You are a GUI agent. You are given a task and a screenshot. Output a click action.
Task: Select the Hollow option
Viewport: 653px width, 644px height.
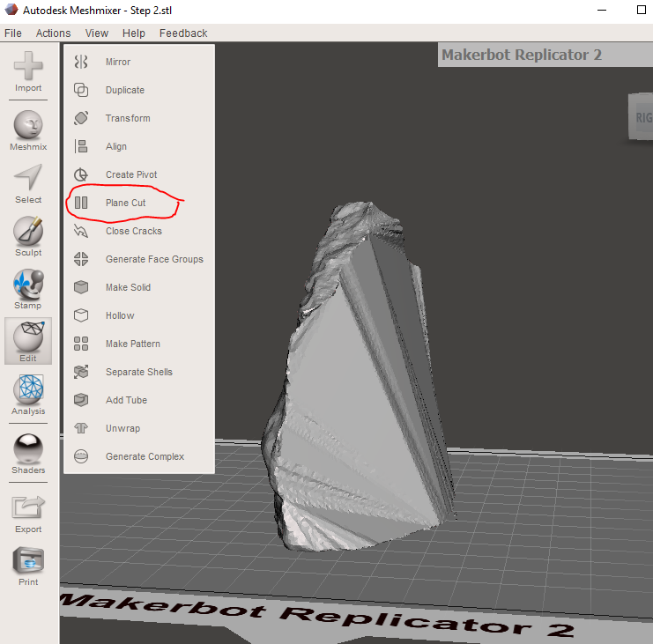(x=139, y=315)
